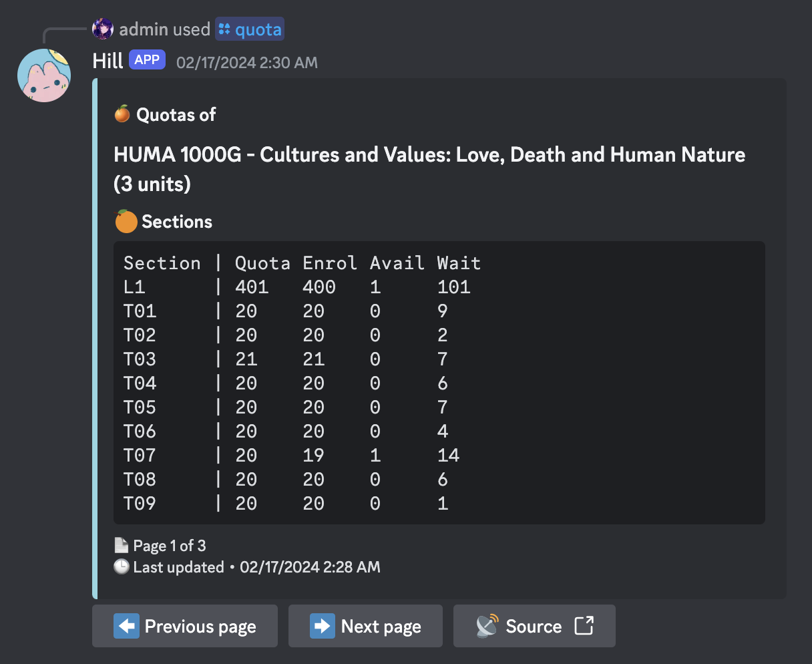
Task: Click the quota command name
Action: 258,29
